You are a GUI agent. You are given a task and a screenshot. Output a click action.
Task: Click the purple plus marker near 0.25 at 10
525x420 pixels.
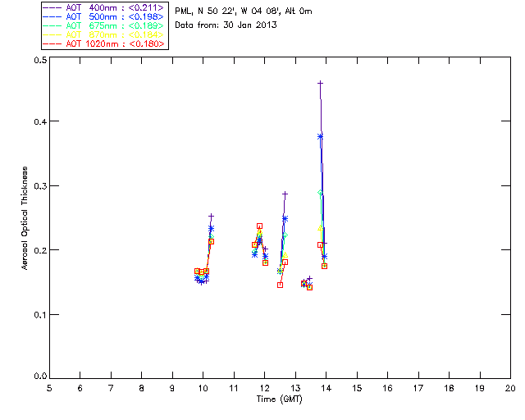point(211,217)
